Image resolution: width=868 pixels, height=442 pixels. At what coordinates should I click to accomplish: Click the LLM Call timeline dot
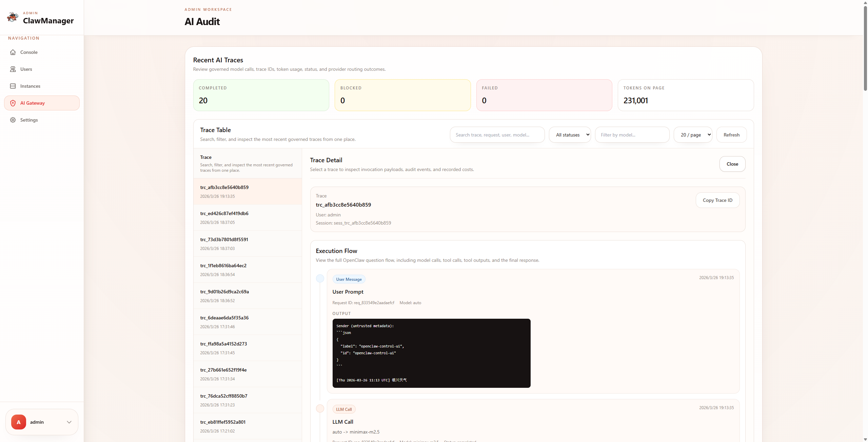click(320, 409)
